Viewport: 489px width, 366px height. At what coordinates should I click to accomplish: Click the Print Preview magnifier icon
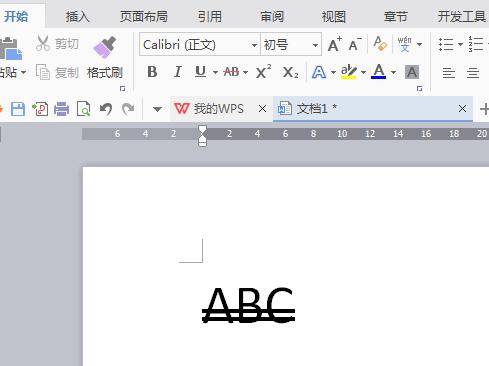coord(83,109)
